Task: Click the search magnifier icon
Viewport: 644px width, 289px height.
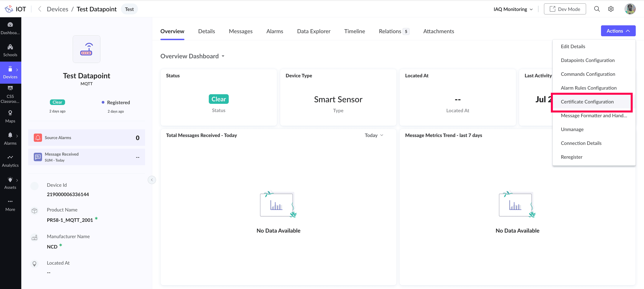Action: click(x=597, y=9)
